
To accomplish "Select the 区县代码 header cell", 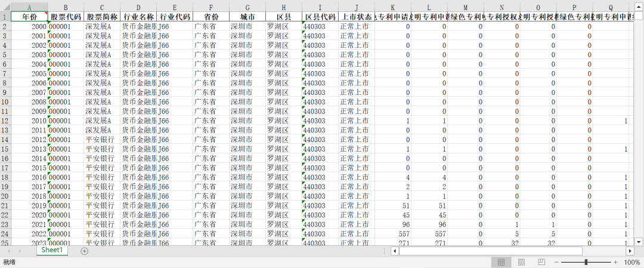I will point(320,17).
